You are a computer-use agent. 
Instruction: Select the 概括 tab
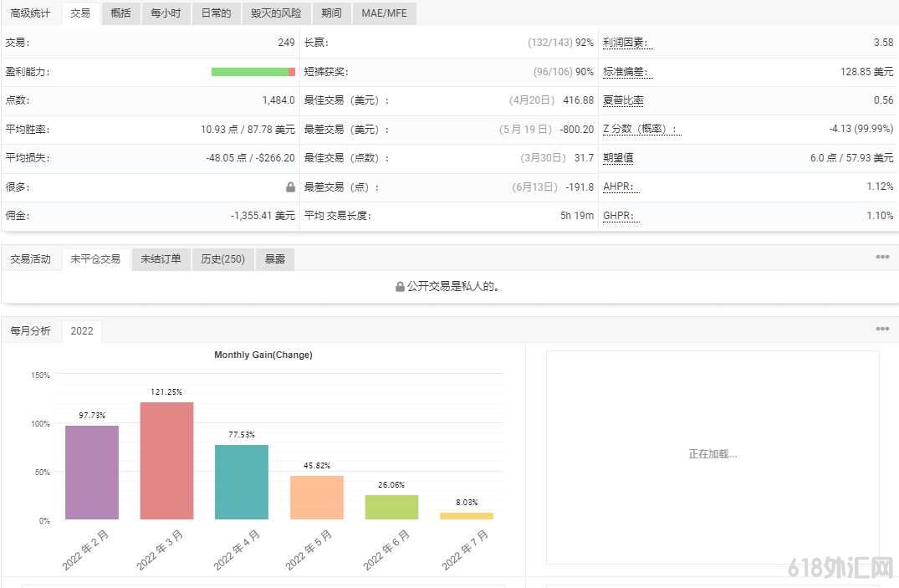pyautogui.click(x=120, y=13)
